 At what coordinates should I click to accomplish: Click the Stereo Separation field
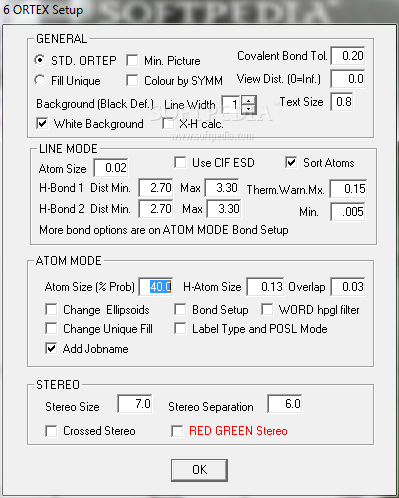click(285, 404)
